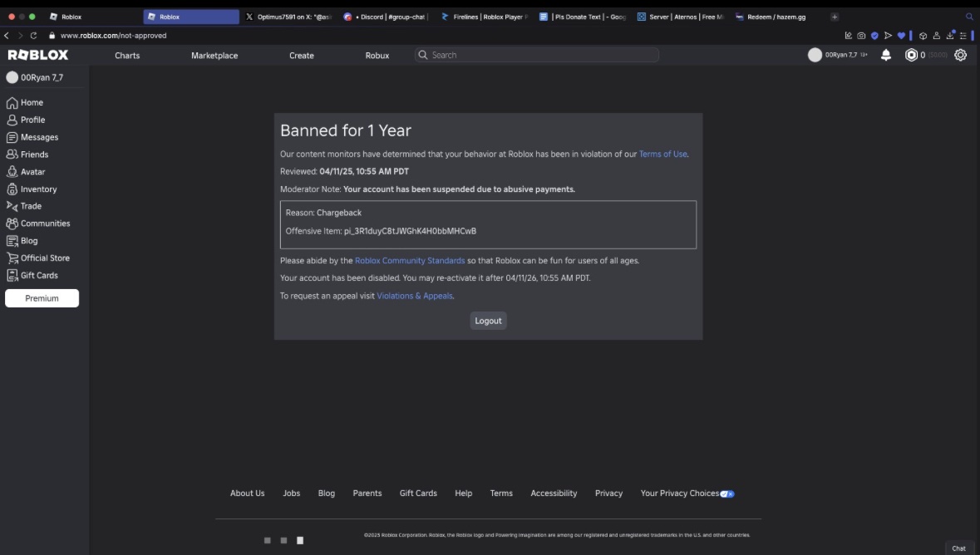The width and height of the screenshot is (980, 555).
Task: Click 00Ryan 7_7 username in sidebar
Action: coord(42,77)
